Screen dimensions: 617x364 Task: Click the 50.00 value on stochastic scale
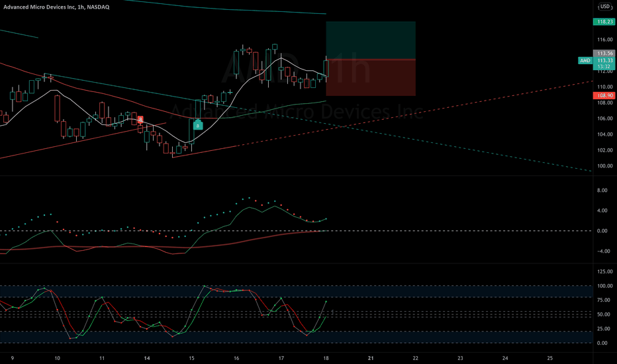click(605, 314)
